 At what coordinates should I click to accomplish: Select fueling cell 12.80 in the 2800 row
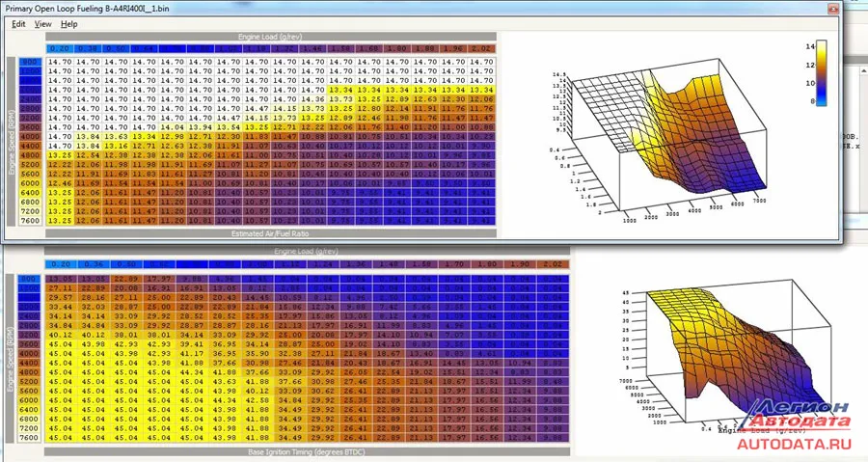(368, 108)
